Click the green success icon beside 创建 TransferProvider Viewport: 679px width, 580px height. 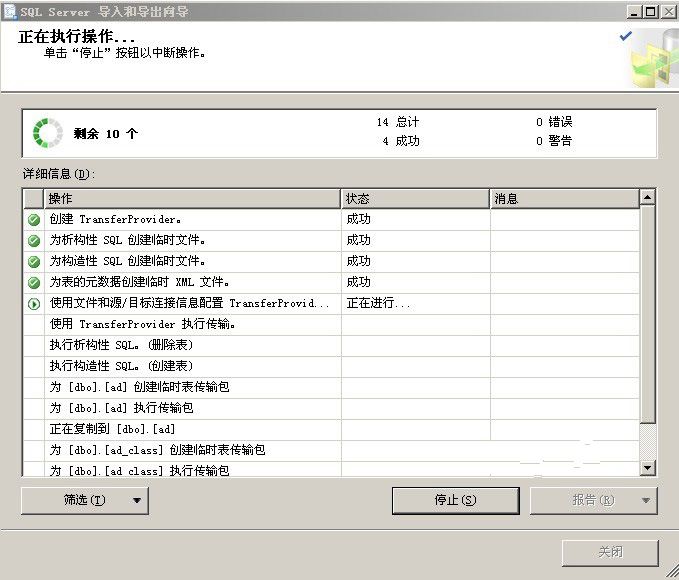click(34, 219)
